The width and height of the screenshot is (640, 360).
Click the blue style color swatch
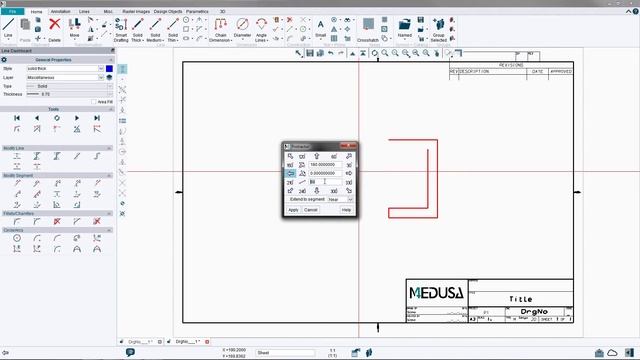pyautogui.click(x=109, y=69)
